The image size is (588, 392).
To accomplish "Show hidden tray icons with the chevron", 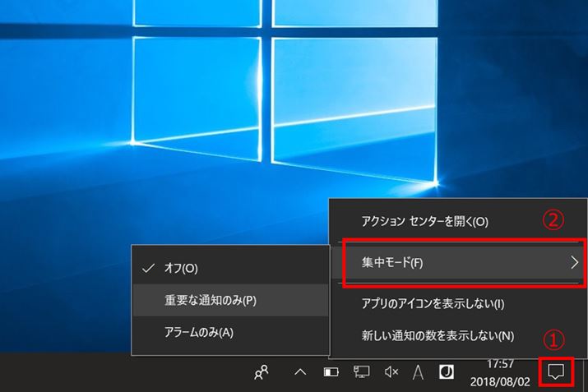I will click(x=300, y=372).
